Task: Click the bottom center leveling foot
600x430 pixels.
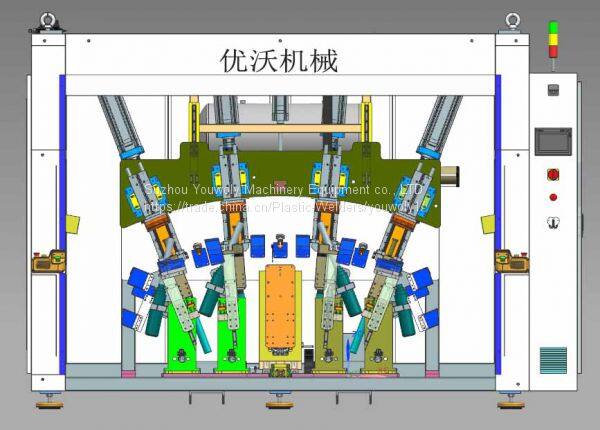Action: pyautogui.click(x=278, y=402)
